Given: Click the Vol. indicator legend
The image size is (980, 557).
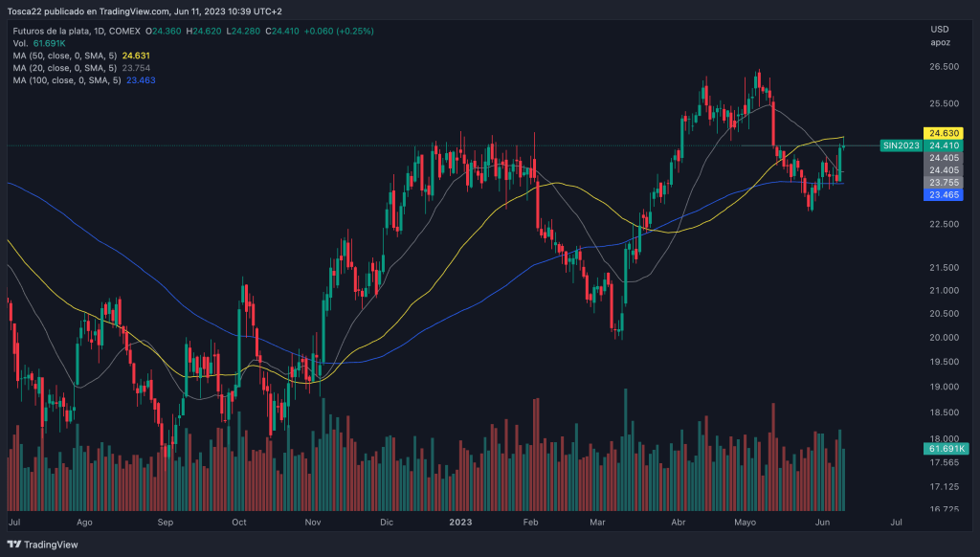Looking at the screenshot, I should pyautogui.click(x=23, y=43).
